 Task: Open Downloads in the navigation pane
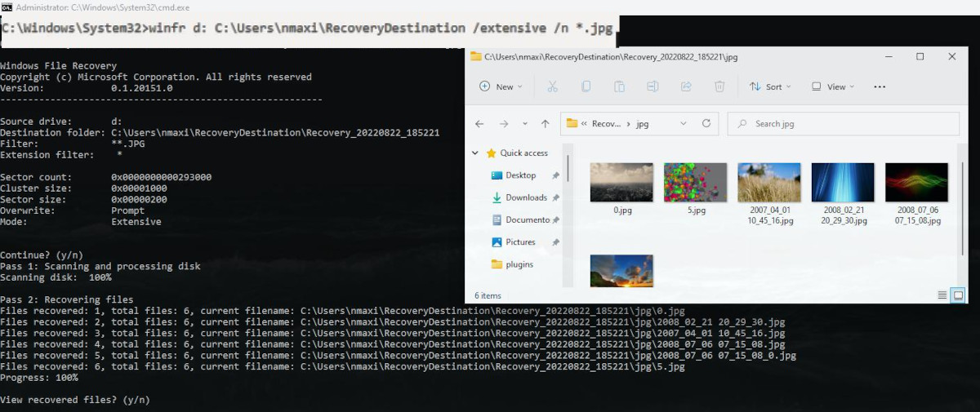pyautogui.click(x=526, y=197)
